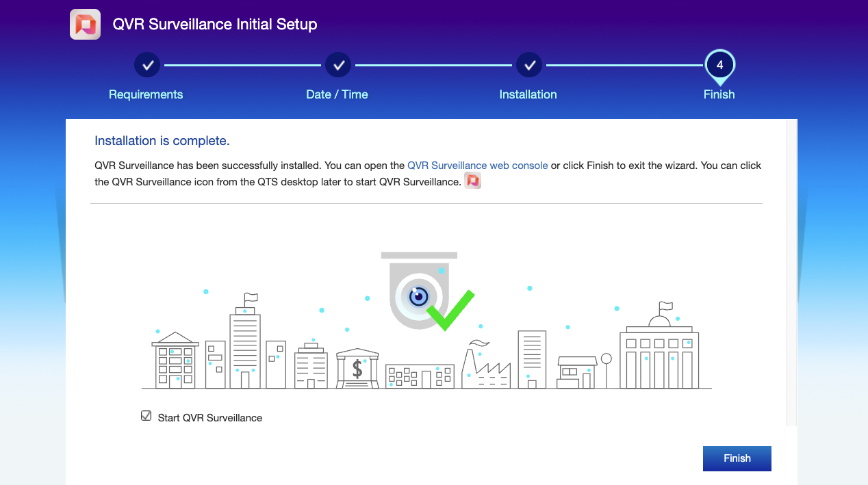Viewport: 868px width, 485px height.
Task: Click the small QVR icon after the description
Action: 472,181
